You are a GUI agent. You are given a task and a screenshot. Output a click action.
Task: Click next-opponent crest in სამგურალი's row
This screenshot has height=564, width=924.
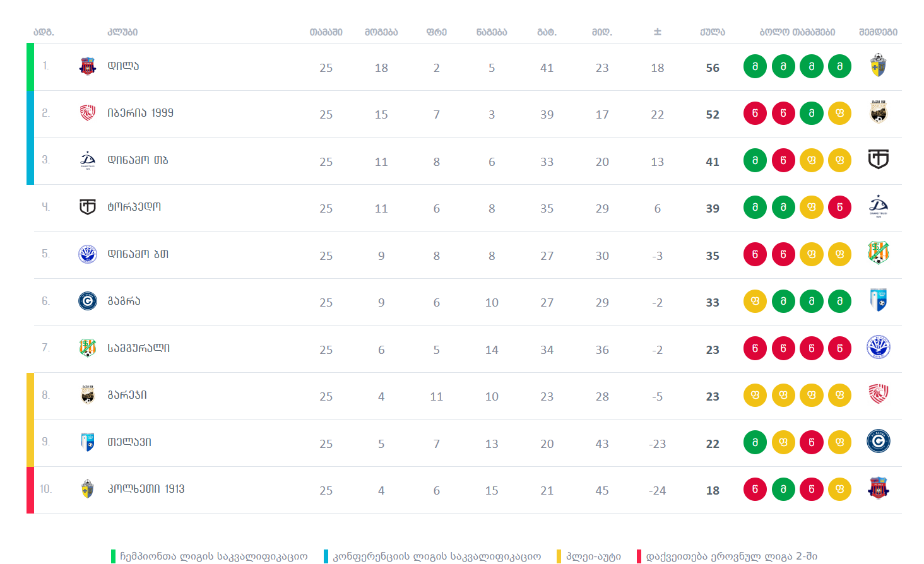[x=878, y=348]
